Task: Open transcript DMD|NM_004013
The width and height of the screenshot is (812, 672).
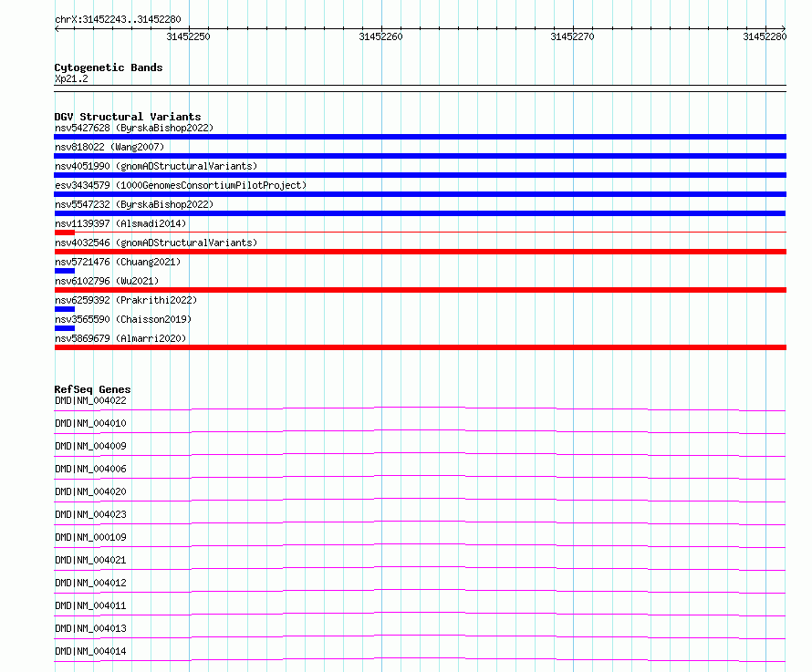Action: 90,628
